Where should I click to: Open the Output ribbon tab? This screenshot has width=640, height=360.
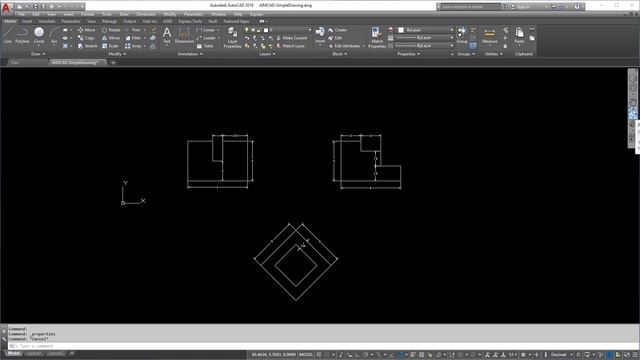click(129, 21)
